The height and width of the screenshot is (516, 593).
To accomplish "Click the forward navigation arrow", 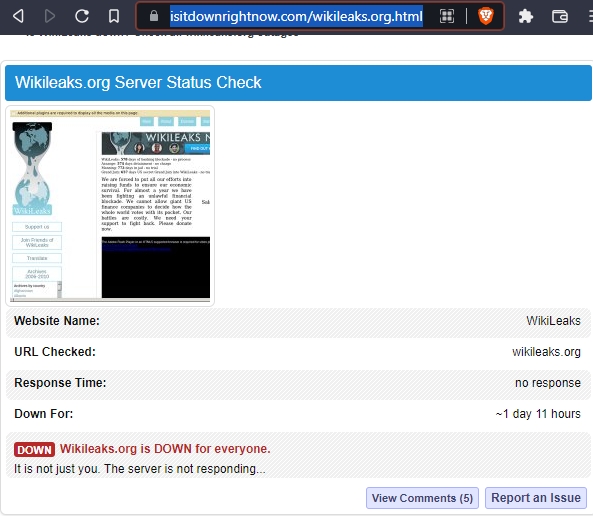I will [x=50, y=16].
